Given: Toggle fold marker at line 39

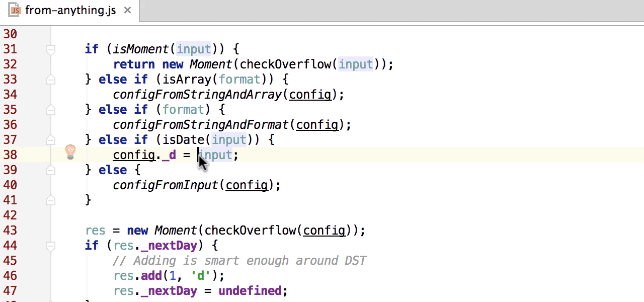Looking at the screenshot, I should click(x=50, y=170).
